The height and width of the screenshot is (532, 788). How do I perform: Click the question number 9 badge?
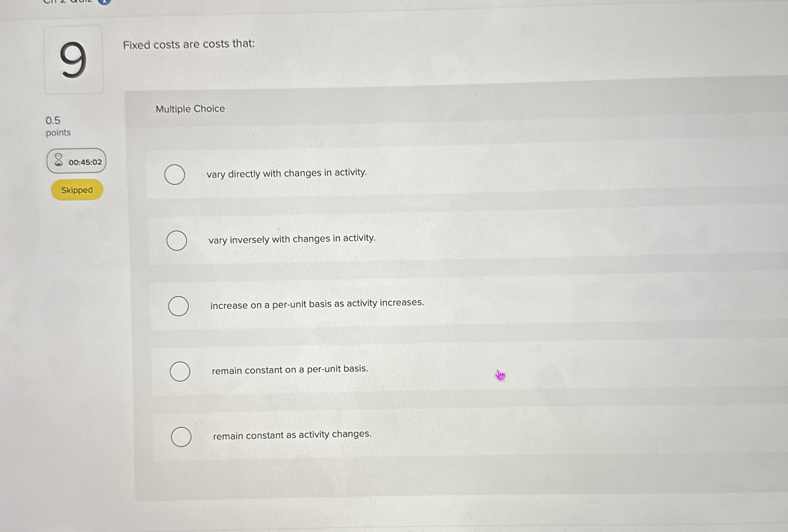pyautogui.click(x=74, y=60)
